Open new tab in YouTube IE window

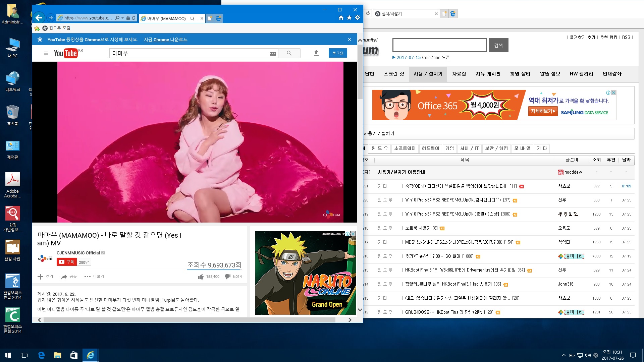point(209,18)
